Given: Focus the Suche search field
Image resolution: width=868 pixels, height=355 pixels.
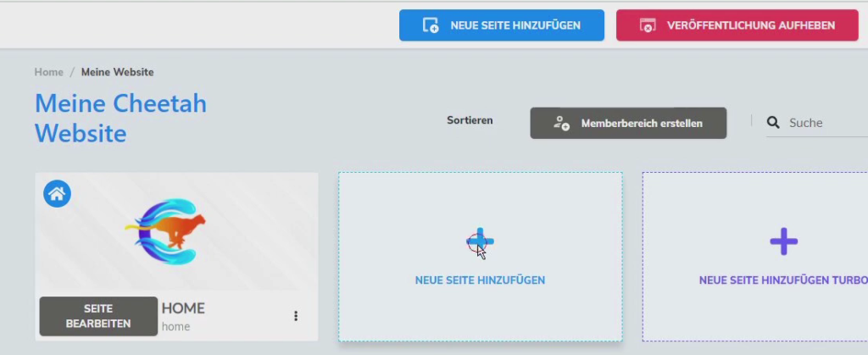Looking at the screenshot, I should pos(817,123).
